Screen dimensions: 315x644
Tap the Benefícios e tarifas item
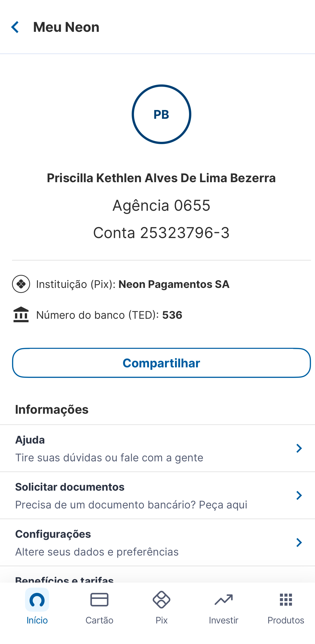[65, 579]
